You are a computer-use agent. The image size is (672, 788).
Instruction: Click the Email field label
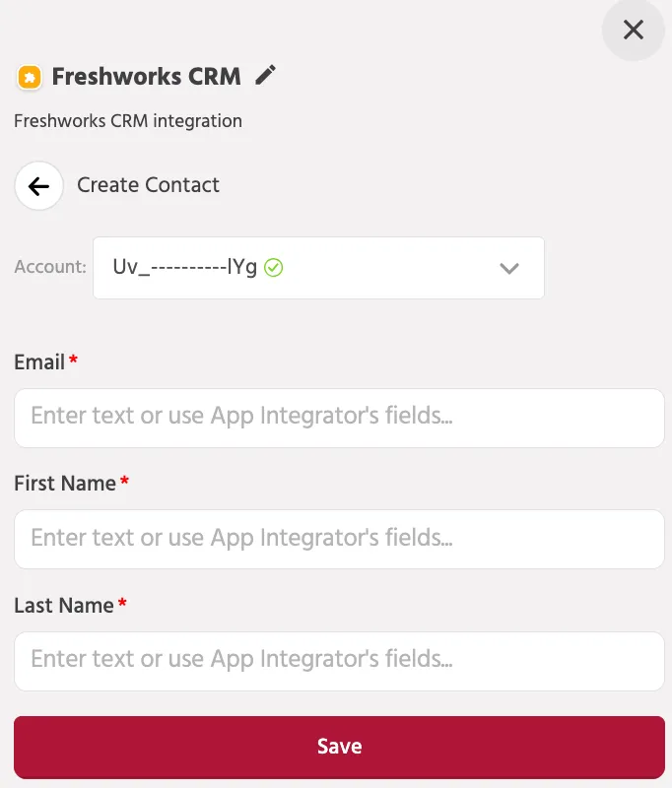click(x=39, y=361)
